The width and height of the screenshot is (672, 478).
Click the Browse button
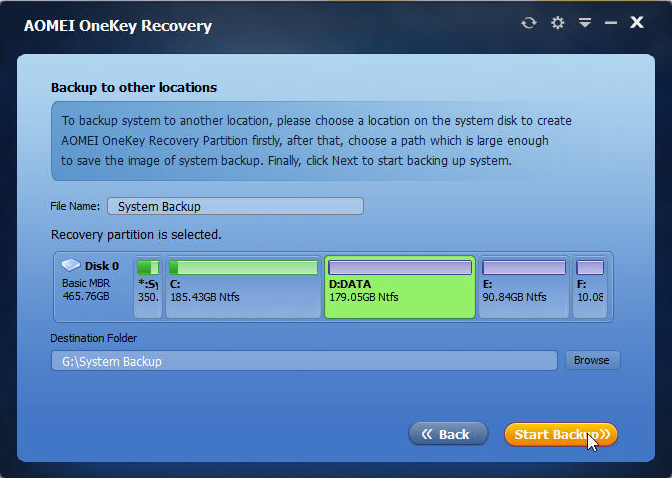pyautogui.click(x=592, y=360)
